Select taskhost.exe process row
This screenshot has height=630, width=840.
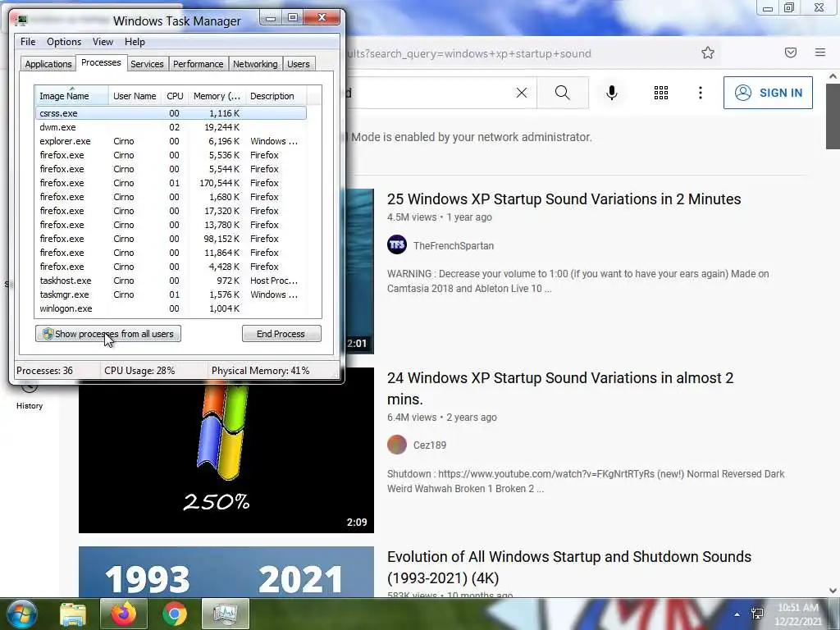(171, 281)
